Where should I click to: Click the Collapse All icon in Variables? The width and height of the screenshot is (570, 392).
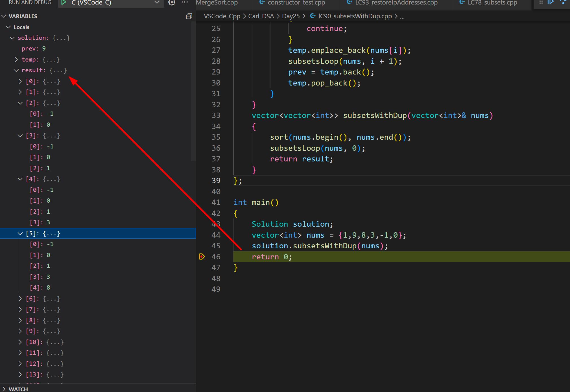189,16
